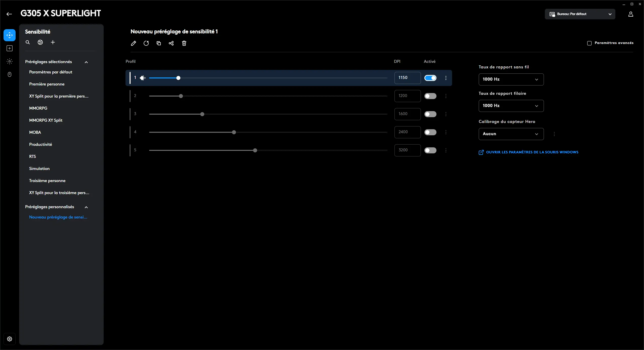The height and width of the screenshot is (350, 644).
Task: Reset the preset with the circular arrow icon
Action: tap(146, 43)
